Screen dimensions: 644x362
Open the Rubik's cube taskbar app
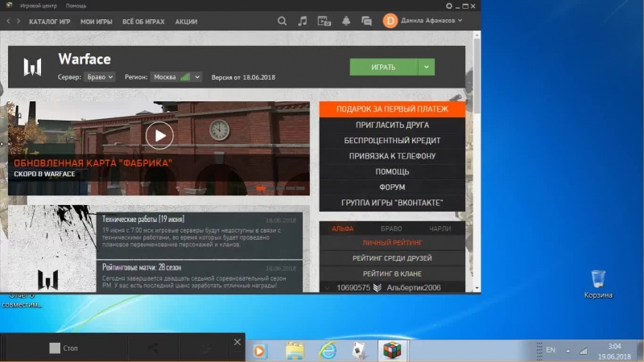coord(392,351)
